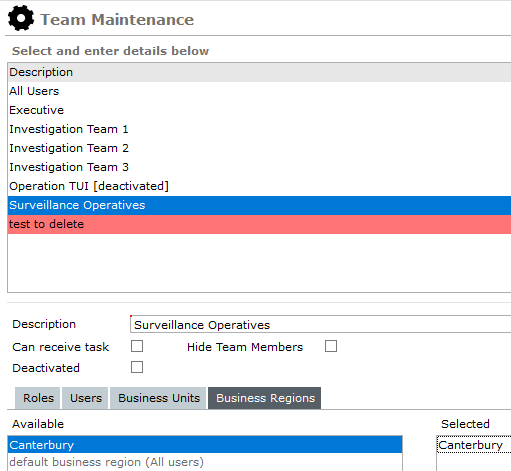Select the All Users team row

[259, 91]
